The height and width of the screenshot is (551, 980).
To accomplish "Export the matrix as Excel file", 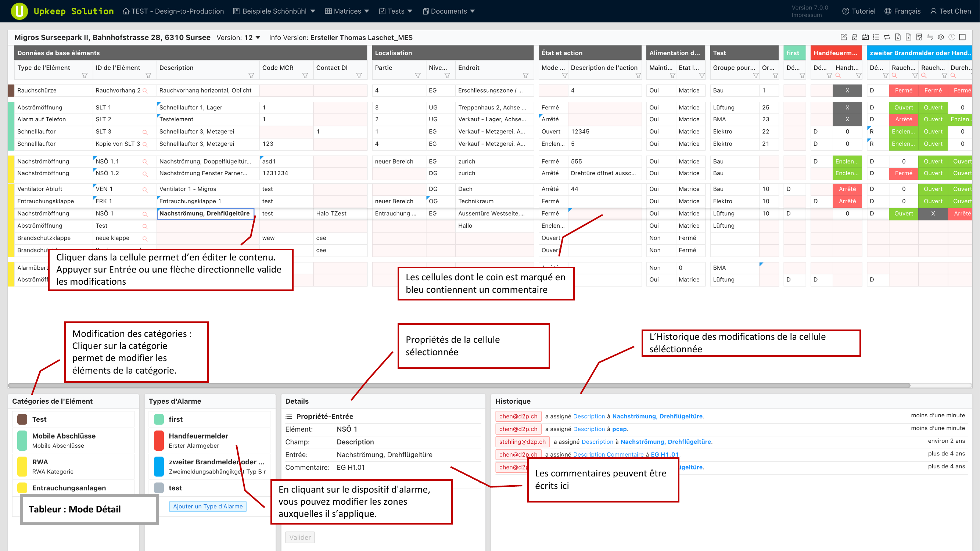I will point(908,37).
